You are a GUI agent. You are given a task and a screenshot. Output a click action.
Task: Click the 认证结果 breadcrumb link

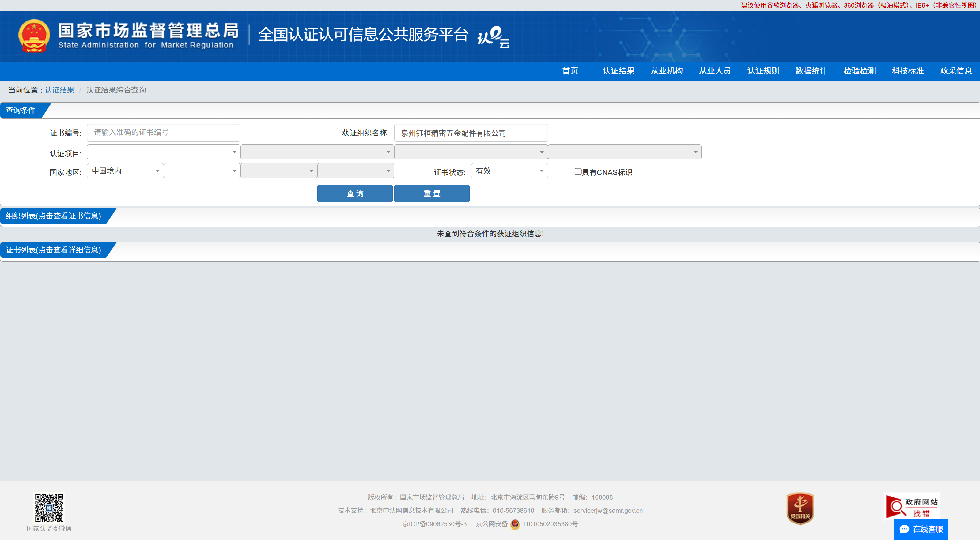tap(59, 90)
